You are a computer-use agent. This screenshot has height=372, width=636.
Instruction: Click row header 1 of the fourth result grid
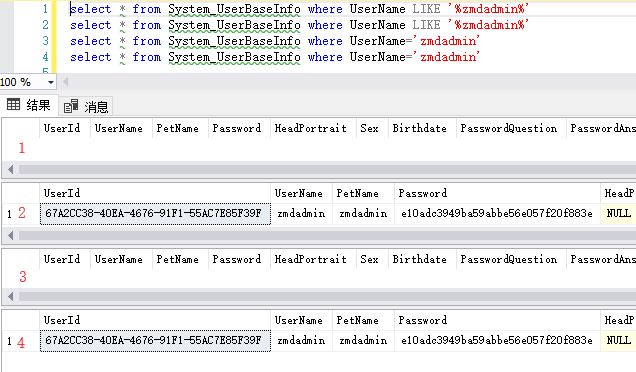tap(21, 340)
